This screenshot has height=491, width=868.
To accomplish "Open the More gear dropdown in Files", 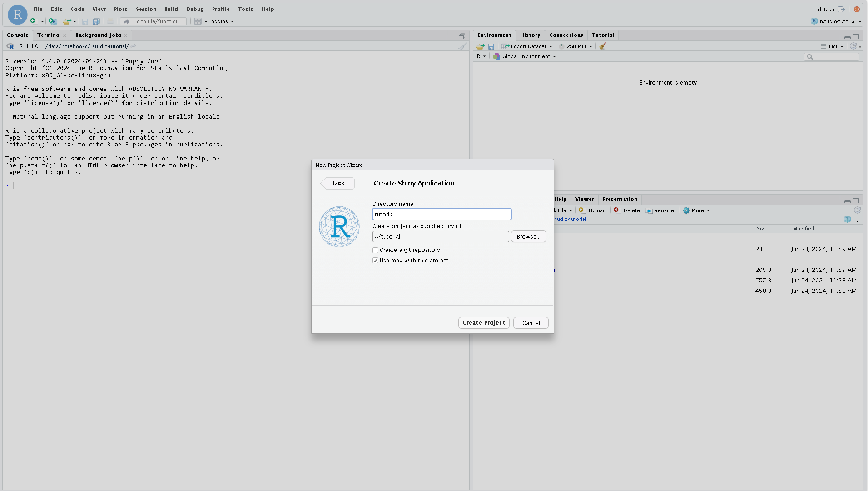I will (x=696, y=210).
